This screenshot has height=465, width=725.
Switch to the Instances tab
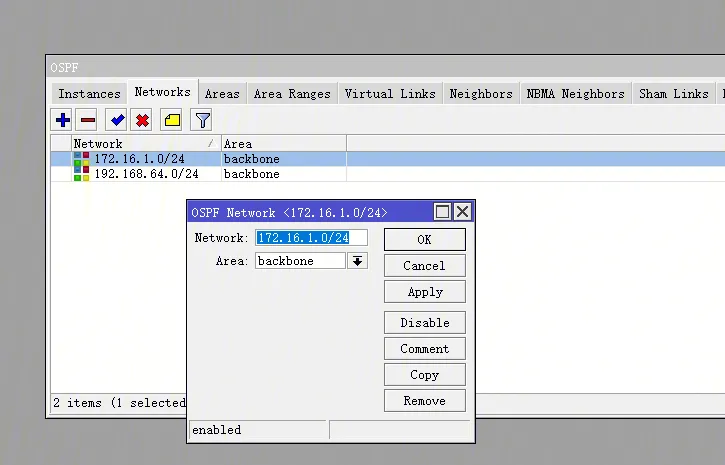coord(89,94)
